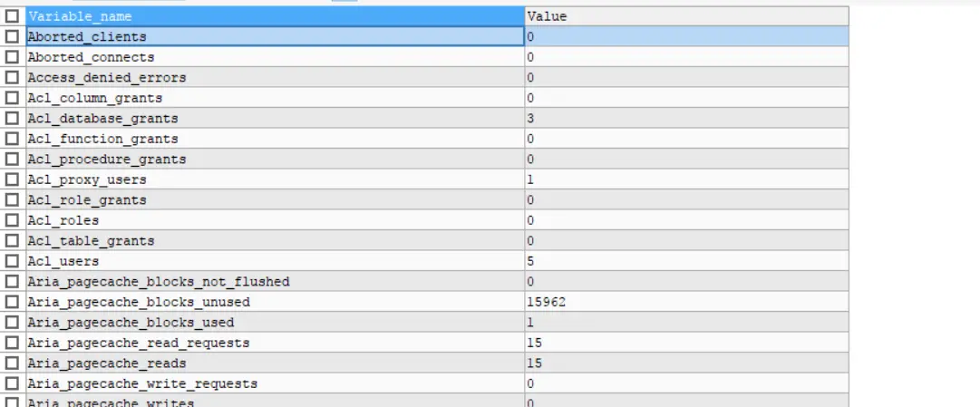980x407 pixels.
Task: Select the Acl_database_grants name cell
Action: pyautogui.click(x=275, y=118)
